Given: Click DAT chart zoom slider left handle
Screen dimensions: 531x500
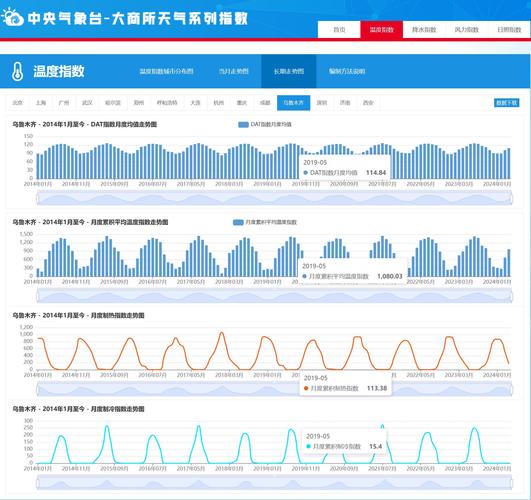Looking at the screenshot, I should pos(38,199).
